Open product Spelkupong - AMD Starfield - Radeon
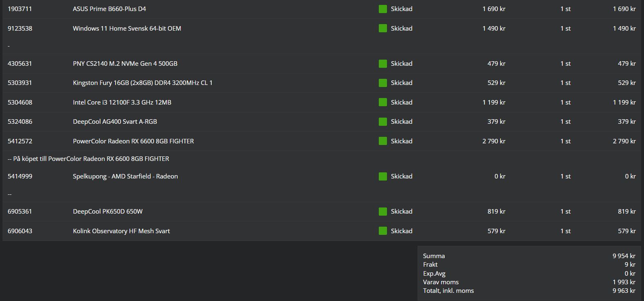Viewport: 644px width, 301px height. pos(125,176)
